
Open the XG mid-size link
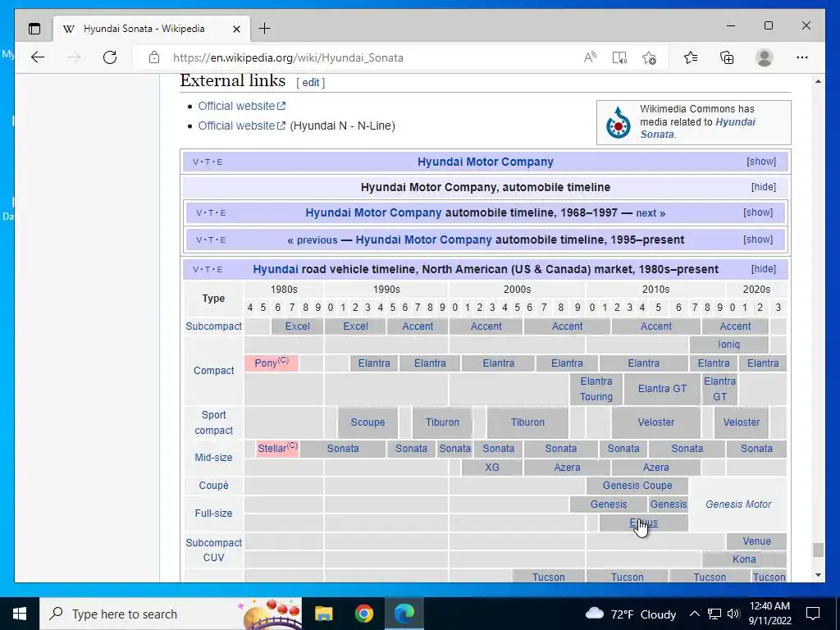[x=492, y=467]
